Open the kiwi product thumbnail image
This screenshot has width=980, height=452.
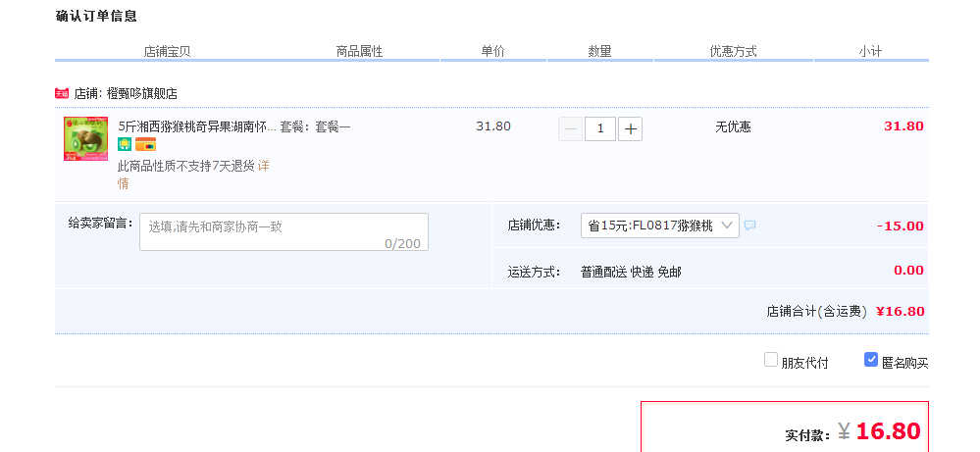click(x=85, y=138)
